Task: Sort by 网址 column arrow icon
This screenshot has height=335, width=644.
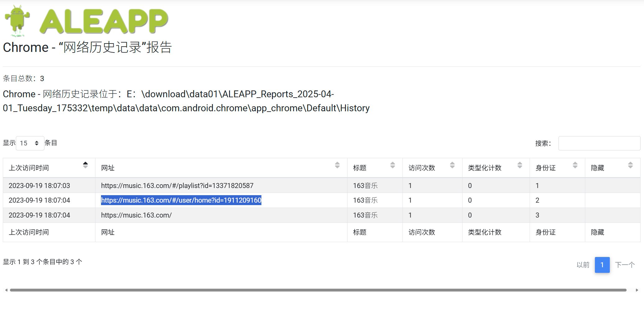Action: pos(337,165)
